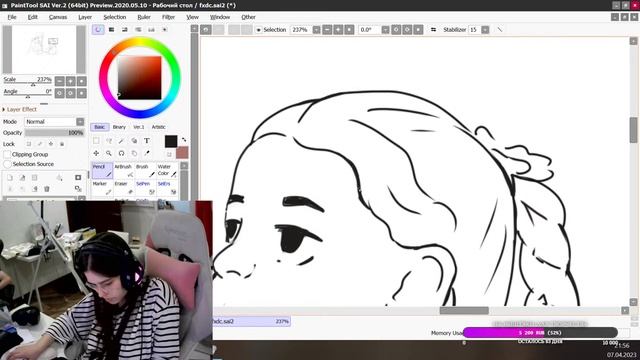Open the Stabilizer value dropdown

click(x=485, y=30)
